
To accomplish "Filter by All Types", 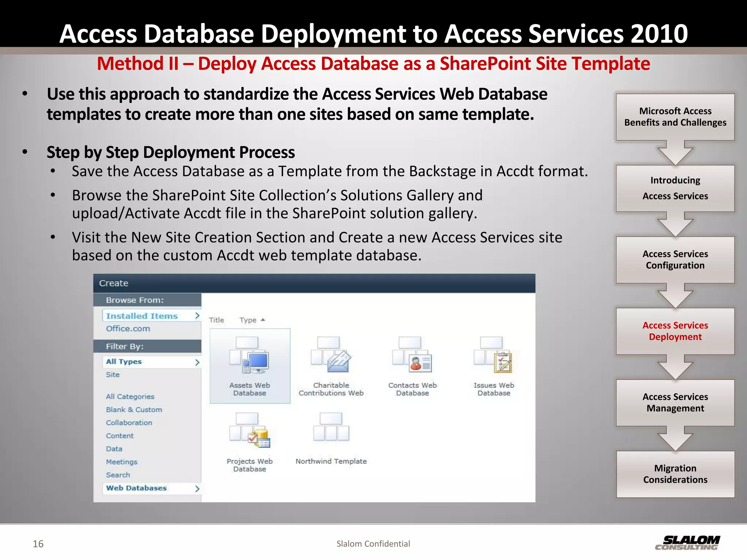I will click(x=124, y=362).
